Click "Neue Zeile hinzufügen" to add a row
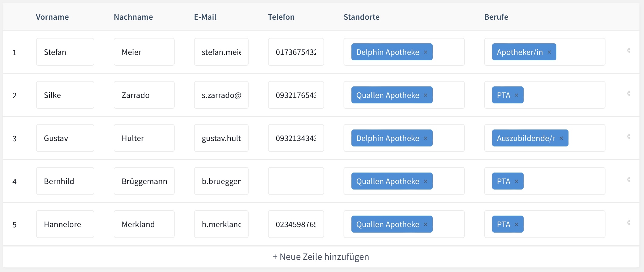This screenshot has width=644, height=272. coord(321,257)
